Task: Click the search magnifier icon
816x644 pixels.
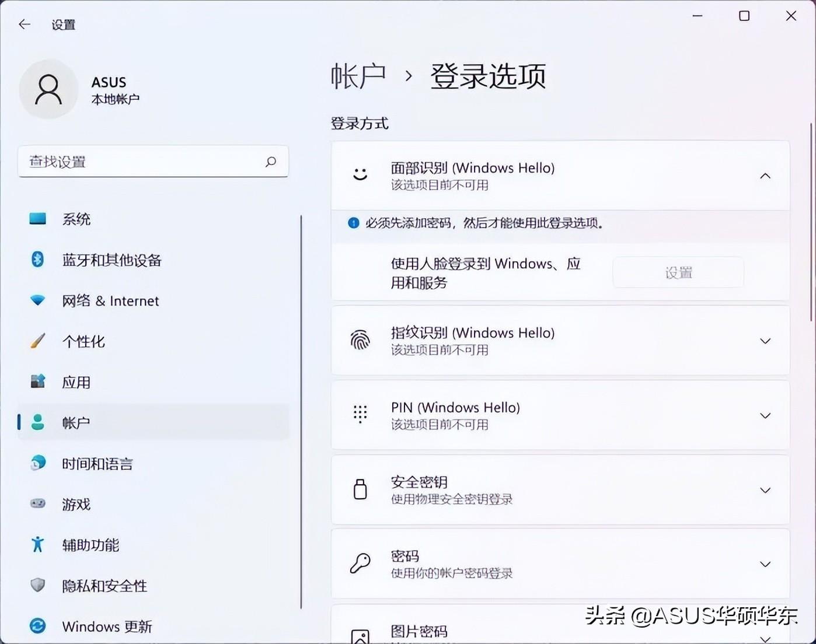Action: (x=271, y=162)
